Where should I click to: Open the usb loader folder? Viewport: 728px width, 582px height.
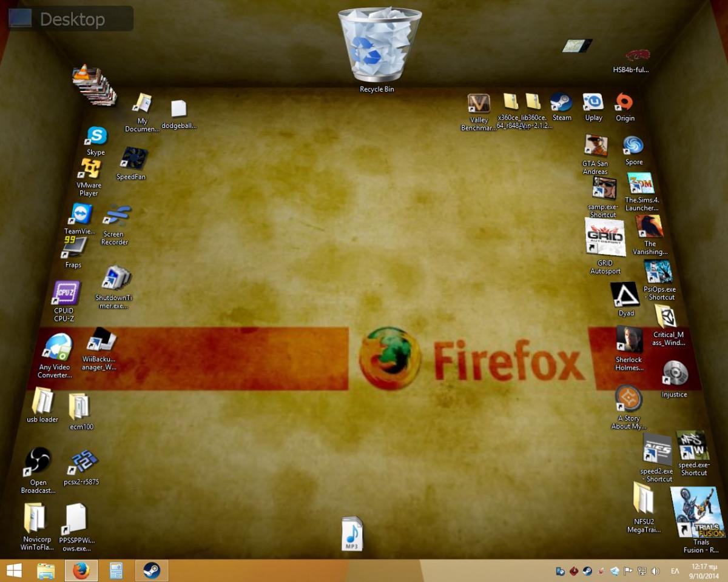click(x=43, y=400)
